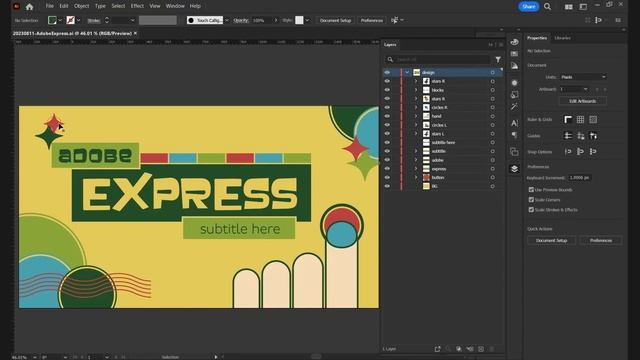Click the Share button
Screen dimensions: 640x360
pos(529,7)
